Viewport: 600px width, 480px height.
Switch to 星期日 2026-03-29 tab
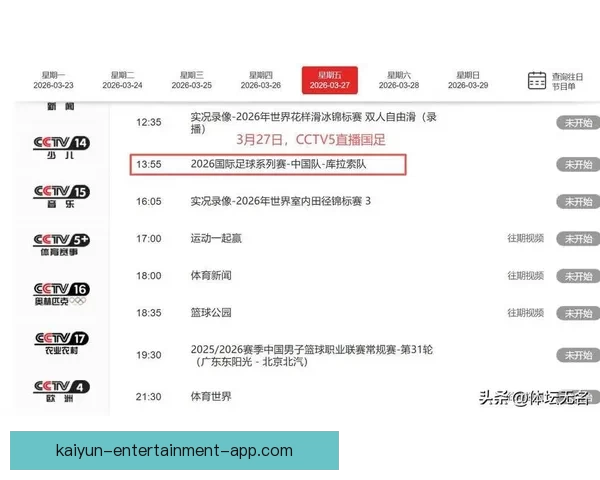[468, 80]
